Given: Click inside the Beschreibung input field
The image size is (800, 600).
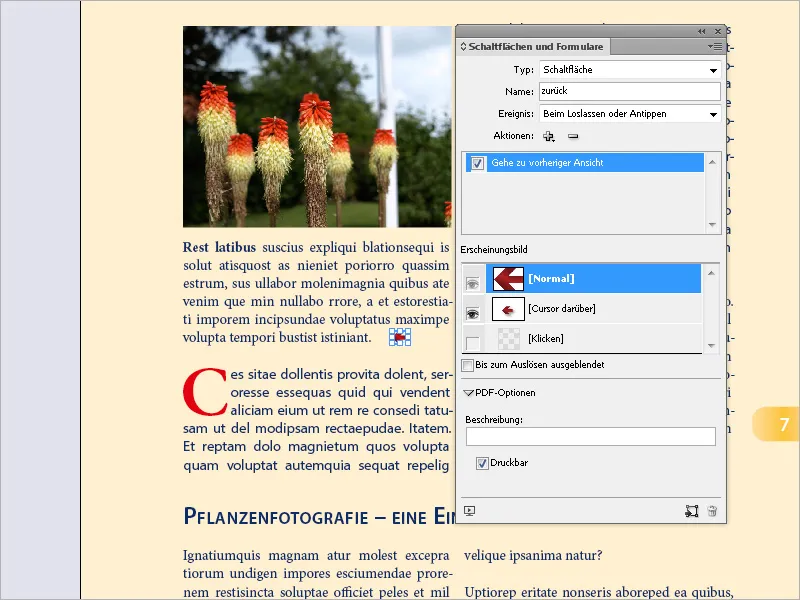Looking at the screenshot, I should (590, 436).
